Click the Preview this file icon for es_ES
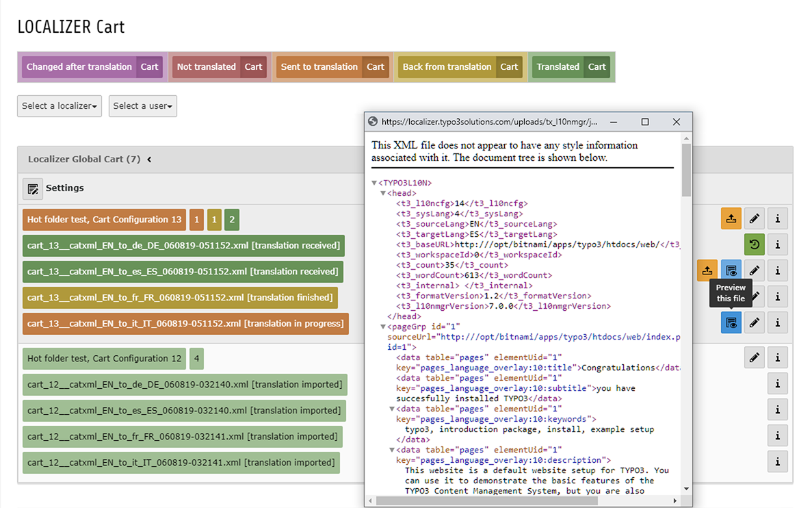This screenshot has height=508, width=812. pyautogui.click(x=731, y=270)
